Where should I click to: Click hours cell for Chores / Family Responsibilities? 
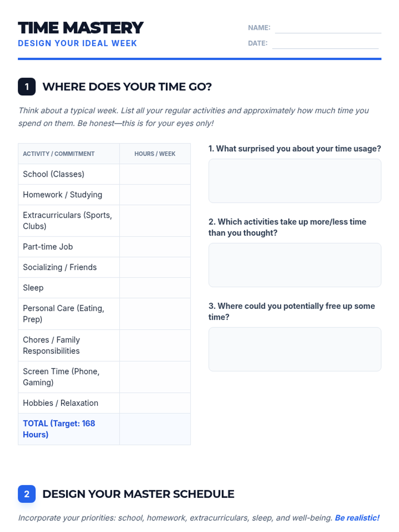click(155, 345)
